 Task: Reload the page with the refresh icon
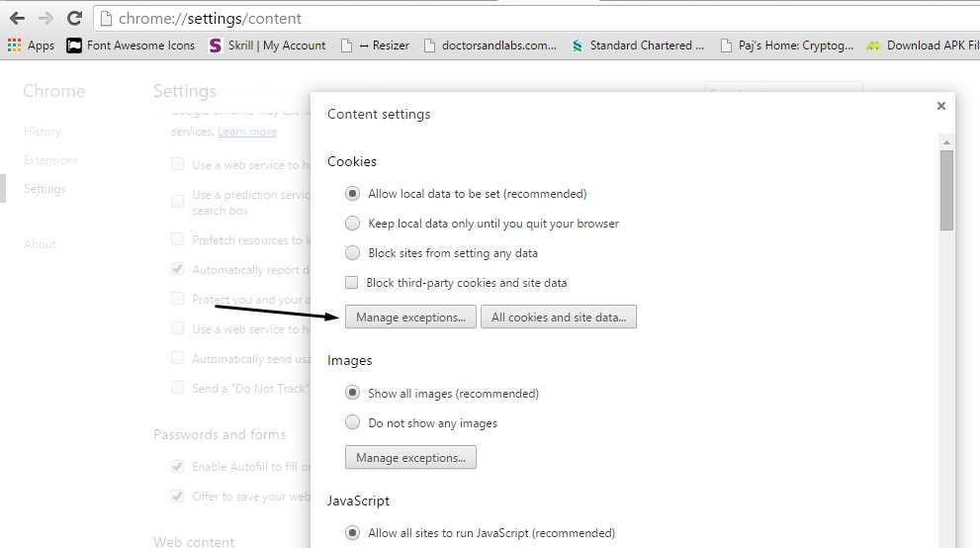tap(74, 18)
